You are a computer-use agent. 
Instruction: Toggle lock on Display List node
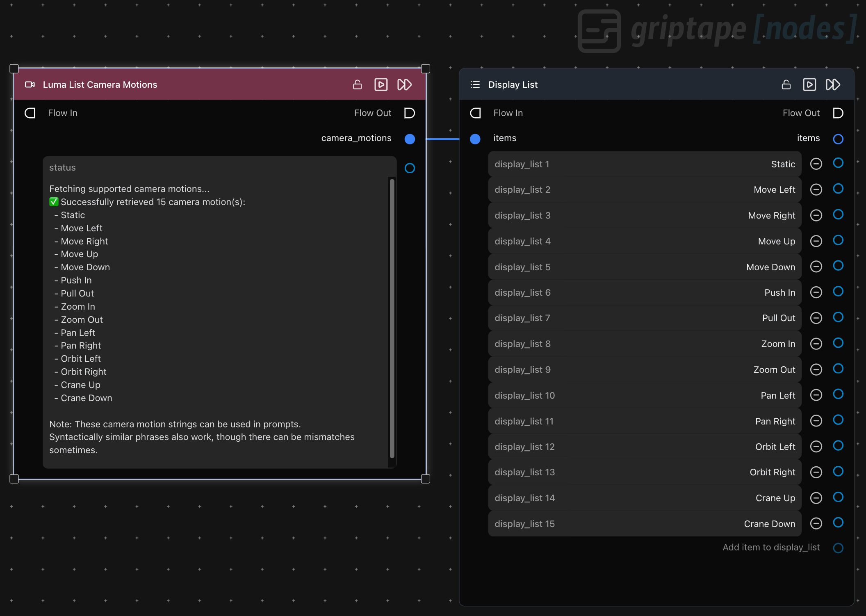[786, 84]
